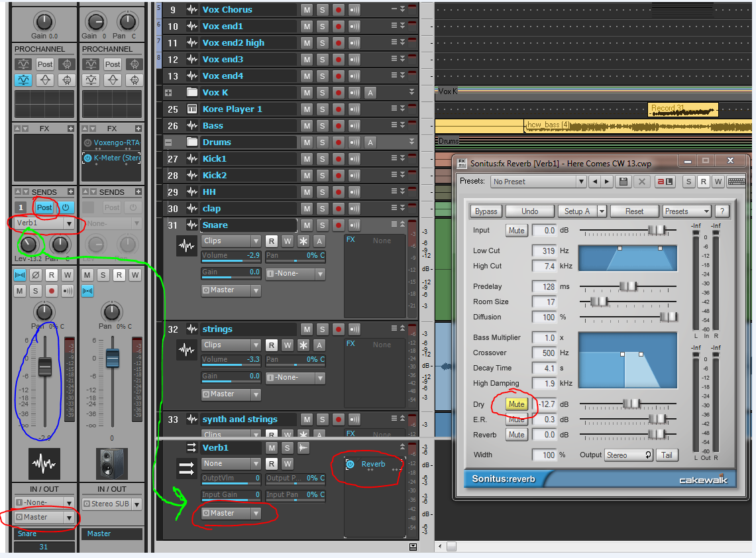This screenshot has height=558, width=756.
Task: Click the Bypass button in Sonitus Reverb
Action: coord(486,211)
